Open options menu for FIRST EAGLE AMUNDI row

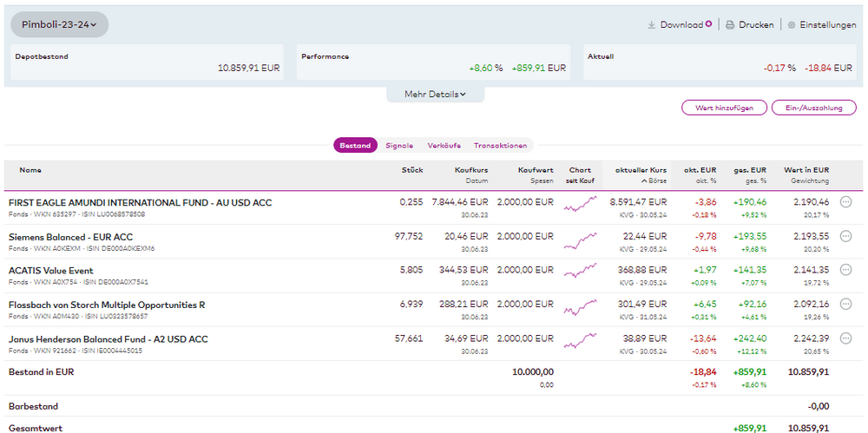[846, 202]
